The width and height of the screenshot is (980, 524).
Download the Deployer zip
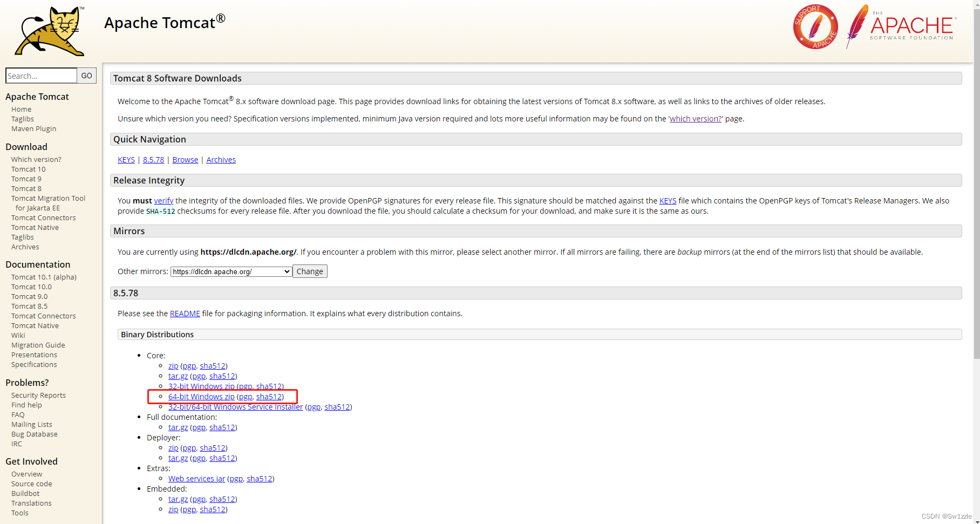173,448
